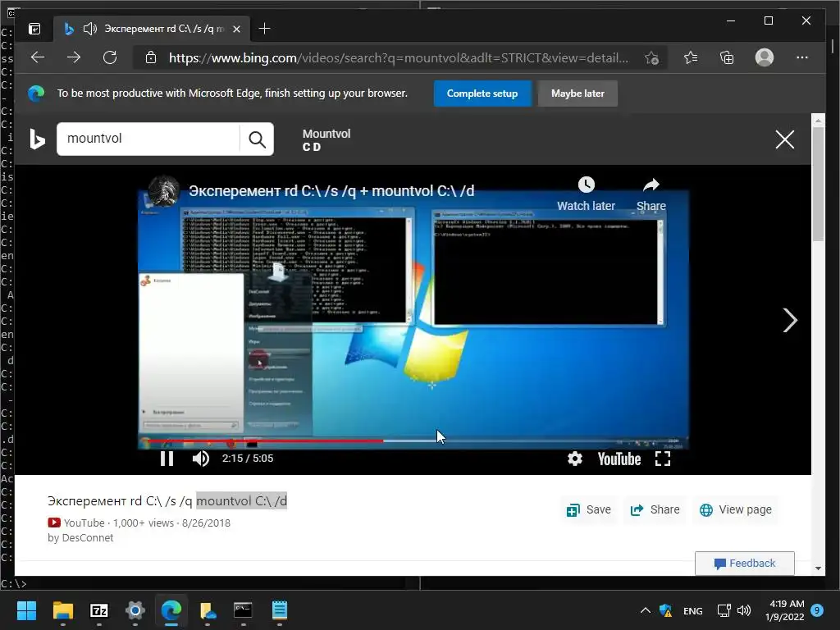Open the Favorites list
The height and width of the screenshot is (630, 840).
click(691, 57)
